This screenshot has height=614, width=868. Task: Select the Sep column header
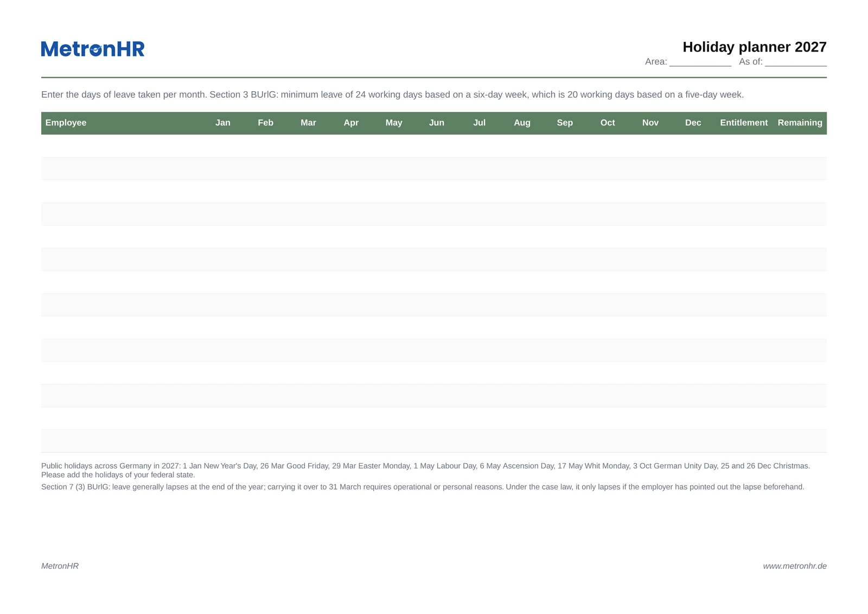[565, 123]
